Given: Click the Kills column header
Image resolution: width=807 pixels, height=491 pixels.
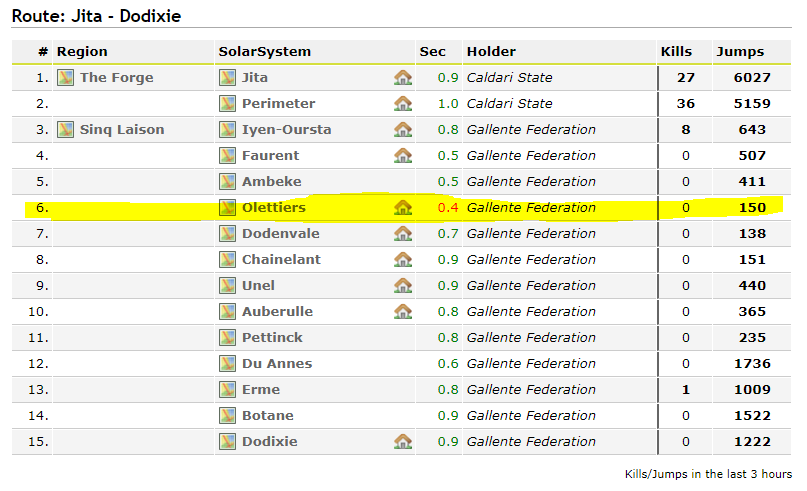Looking at the screenshot, I should coord(676,51).
